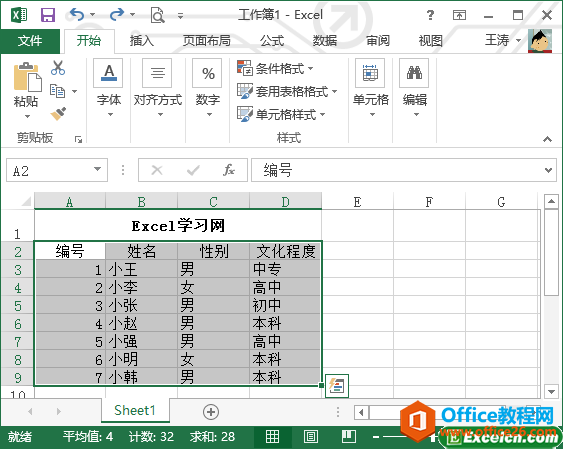Screen dimensions: 563x449
Task: Switch to Page Layout view
Action: pyautogui.click(x=311, y=437)
